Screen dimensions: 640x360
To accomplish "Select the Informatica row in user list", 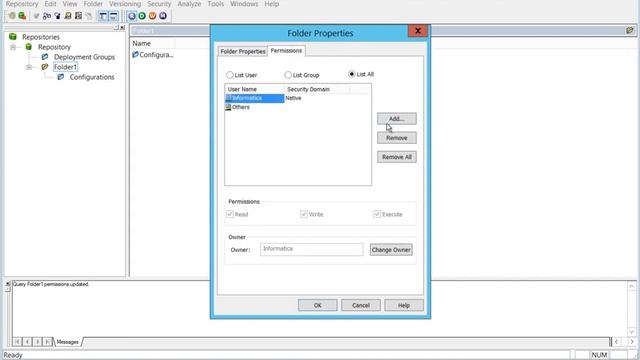I will click(x=254, y=98).
